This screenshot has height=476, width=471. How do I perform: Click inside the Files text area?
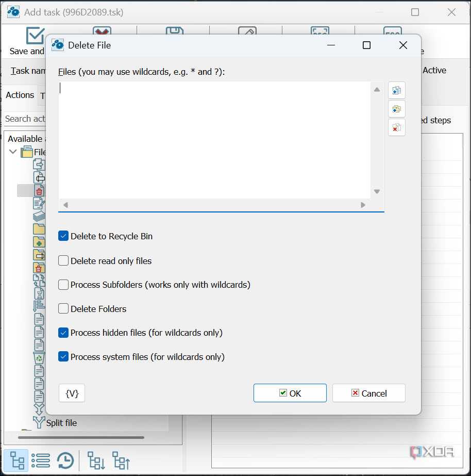pos(214,140)
